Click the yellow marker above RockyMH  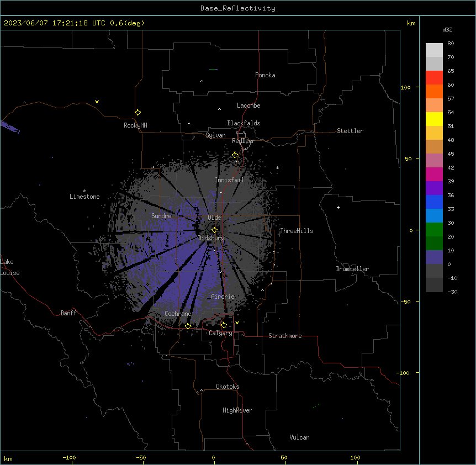point(138,113)
